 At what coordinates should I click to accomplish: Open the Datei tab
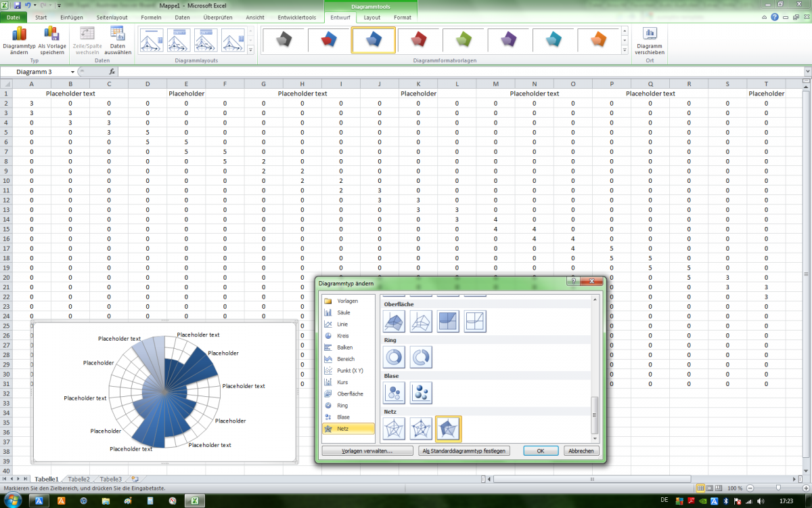coord(13,18)
